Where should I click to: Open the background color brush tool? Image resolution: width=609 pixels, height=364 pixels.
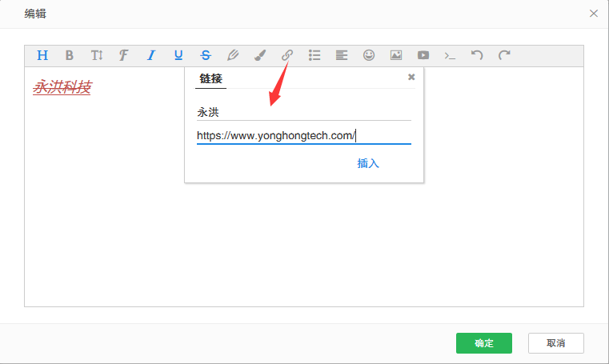point(260,55)
